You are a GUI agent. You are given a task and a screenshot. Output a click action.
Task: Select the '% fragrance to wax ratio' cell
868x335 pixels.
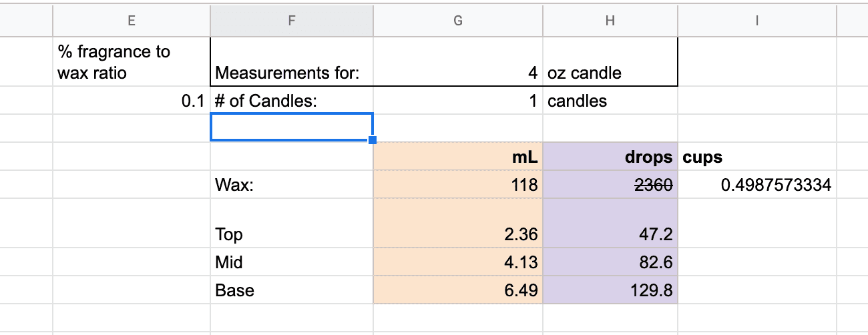coord(131,62)
